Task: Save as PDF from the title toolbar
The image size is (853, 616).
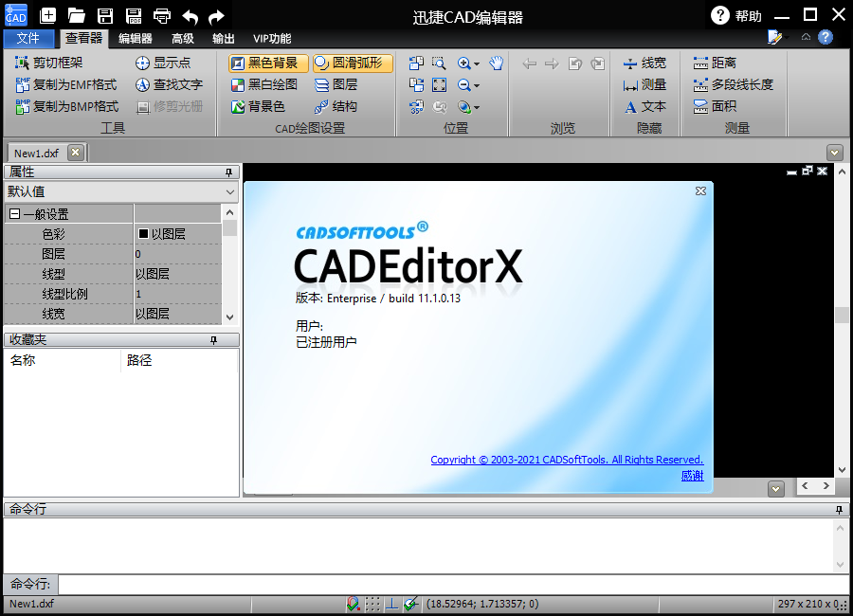Action: [134, 16]
